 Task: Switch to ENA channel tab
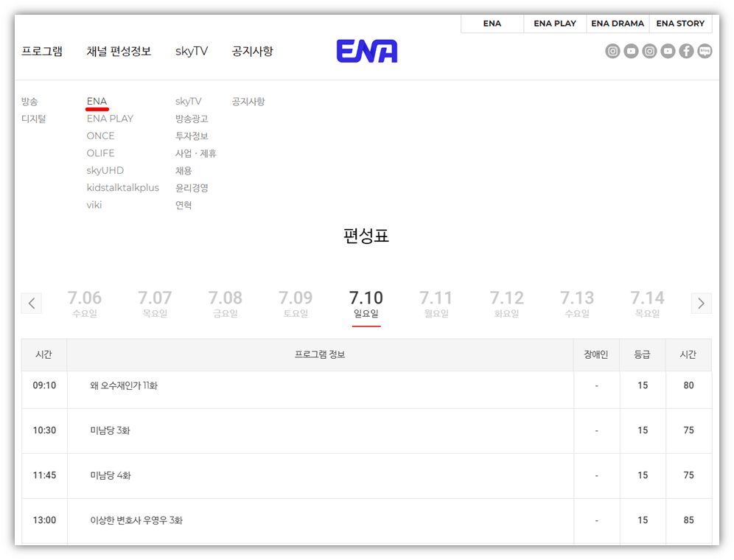[x=492, y=24]
